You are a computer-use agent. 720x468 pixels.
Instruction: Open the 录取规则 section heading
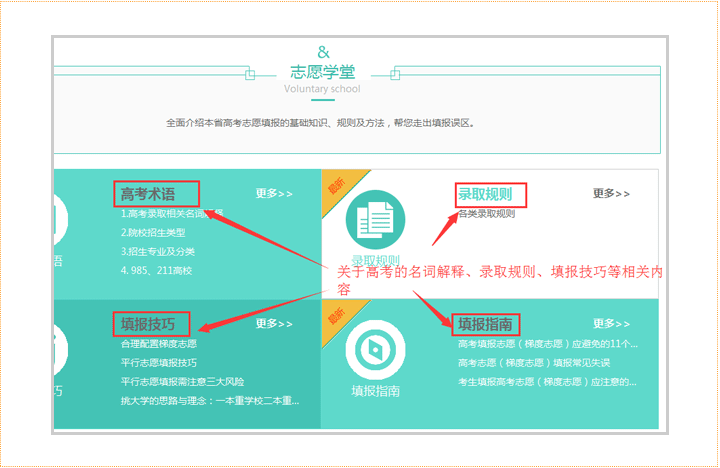[485, 194]
